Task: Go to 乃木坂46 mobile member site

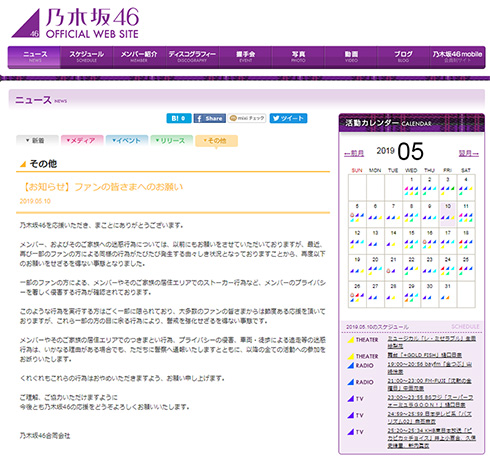Action: (x=457, y=57)
